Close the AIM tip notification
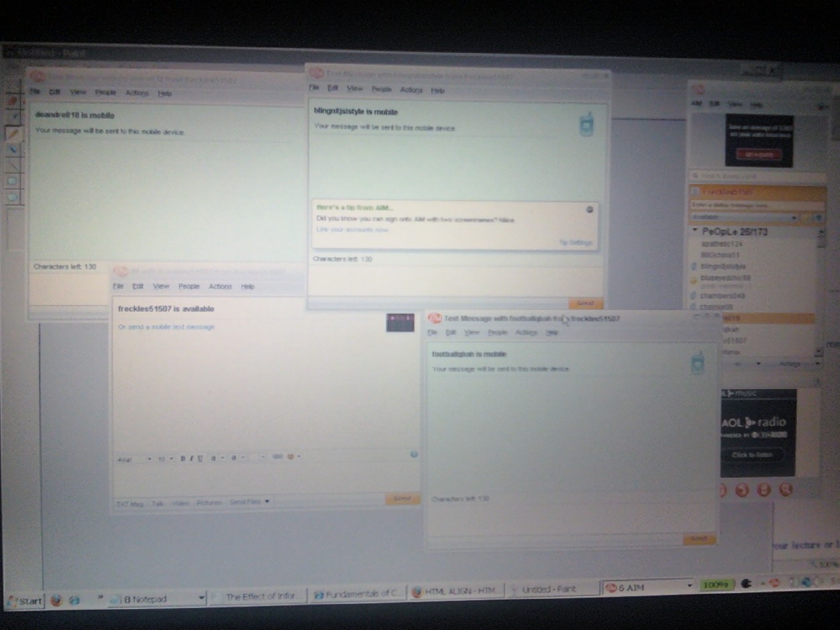The image size is (840, 630). pyautogui.click(x=589, y=209)
